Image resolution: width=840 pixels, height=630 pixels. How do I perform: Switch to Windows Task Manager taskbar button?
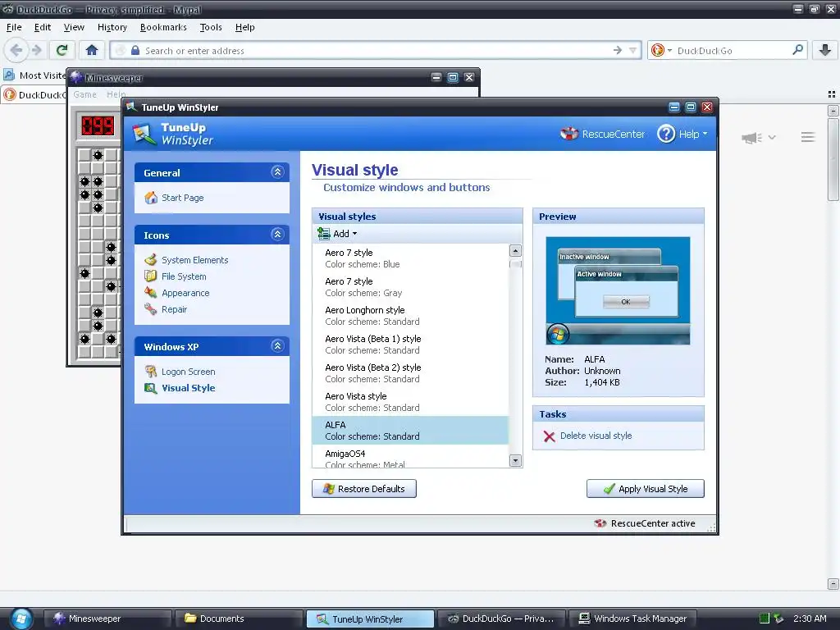[632, 619]
